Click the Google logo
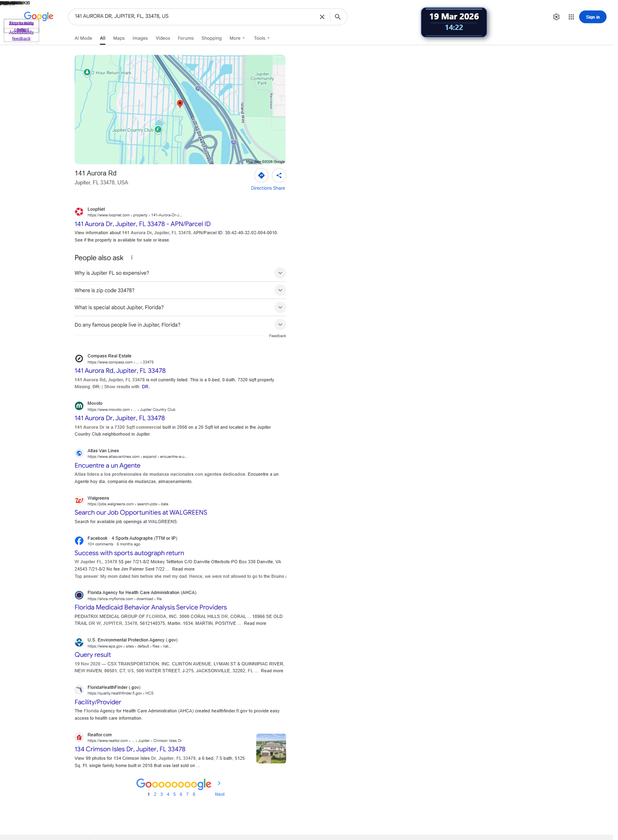Image resolution: width=618 pixels, height=840 pixels. pyautogui.click(x=39, y=16)
